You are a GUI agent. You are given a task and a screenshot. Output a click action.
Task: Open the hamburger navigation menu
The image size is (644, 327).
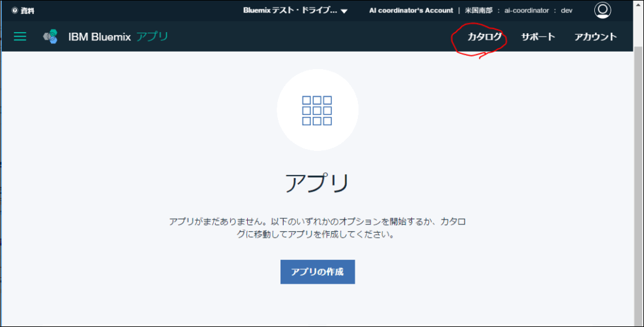point(19,36)
